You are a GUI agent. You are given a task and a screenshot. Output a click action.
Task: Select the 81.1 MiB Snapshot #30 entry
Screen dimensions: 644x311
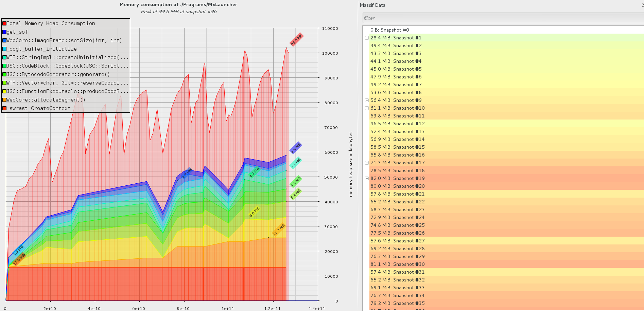pos(397,264)
